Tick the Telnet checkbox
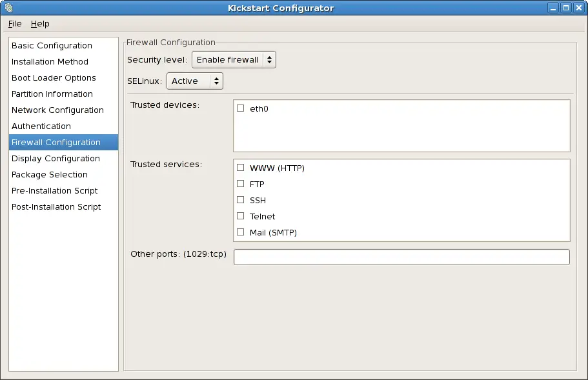The width and height of the screenshot is (588, 380). pos(241,216)
